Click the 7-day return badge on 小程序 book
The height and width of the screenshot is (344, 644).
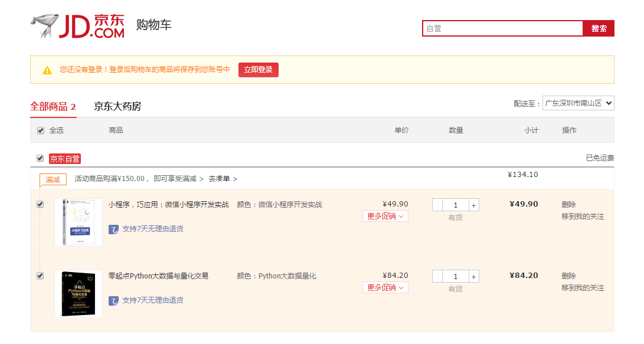(146, 229)
